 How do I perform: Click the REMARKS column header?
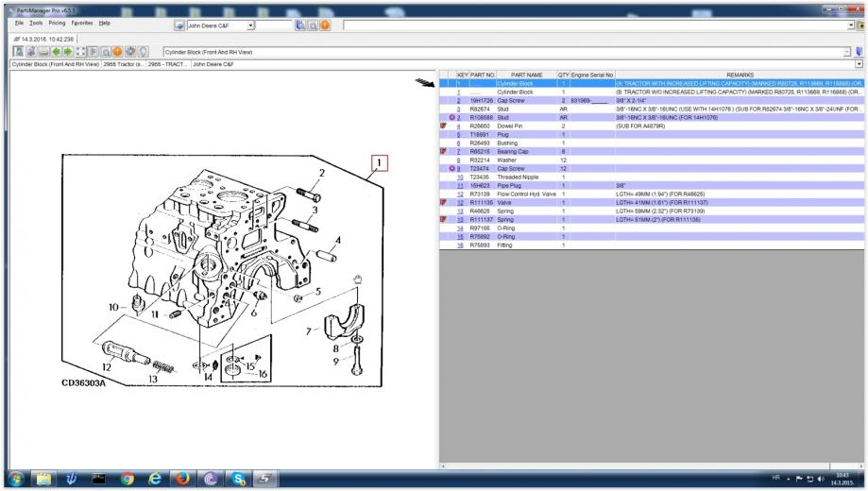pos(740,75)
